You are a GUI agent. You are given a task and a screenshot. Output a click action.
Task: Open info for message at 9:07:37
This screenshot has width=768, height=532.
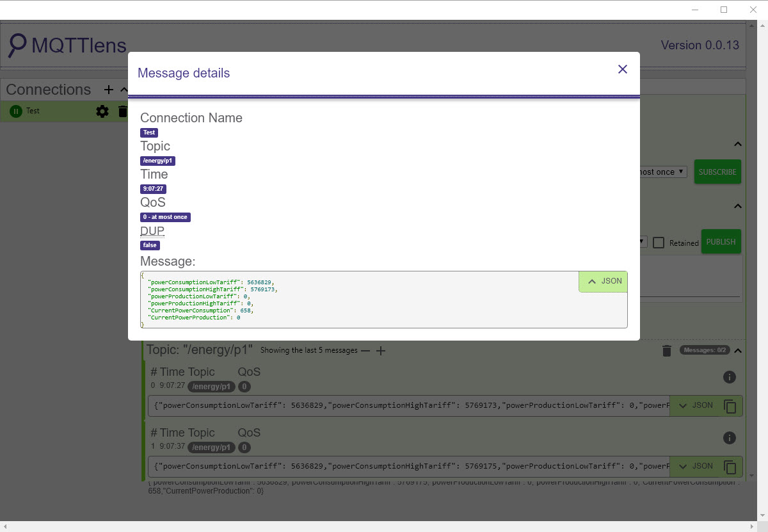(729, 438)
